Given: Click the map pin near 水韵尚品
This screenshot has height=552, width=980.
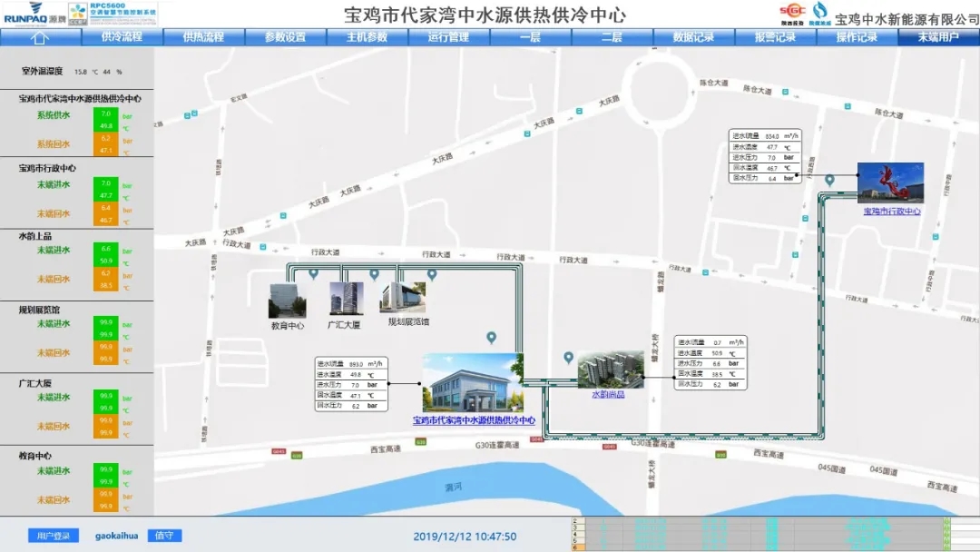Looking at the screenshot, I should pyautogui.click(x=569, y=358).
